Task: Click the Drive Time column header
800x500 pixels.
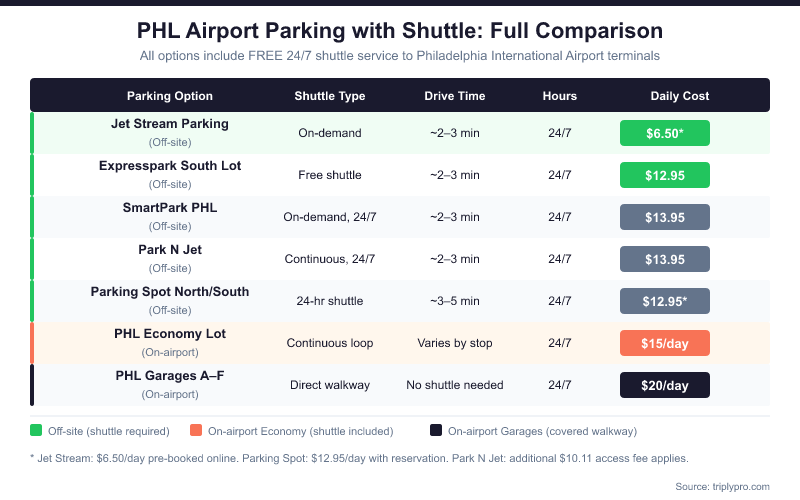Action: 455,96
